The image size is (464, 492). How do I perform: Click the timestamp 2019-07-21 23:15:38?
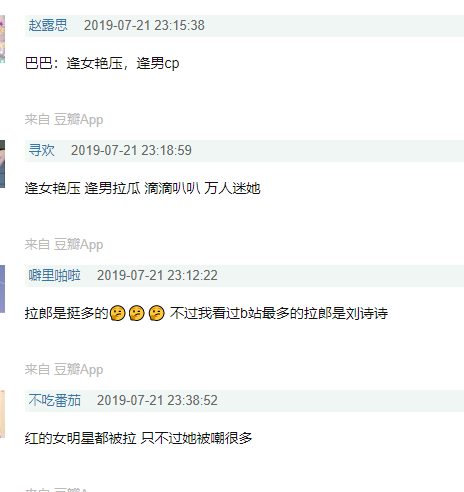tap(144, 26)
